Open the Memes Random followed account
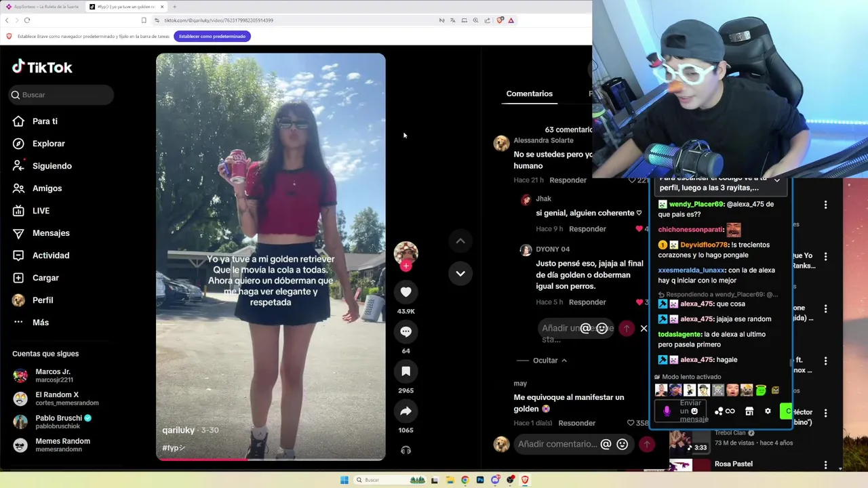Viewport: 868px width, 488px height. (x=52, y=445)
